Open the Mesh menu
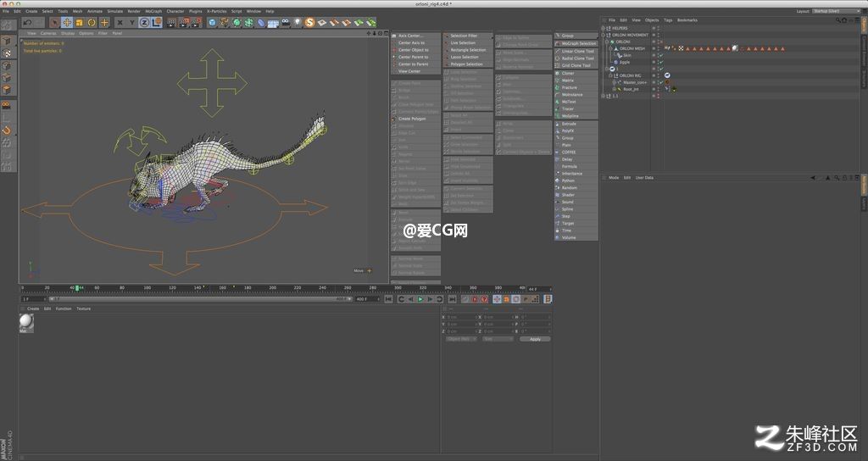Screen dimensions: 868x461 (77, 11)
